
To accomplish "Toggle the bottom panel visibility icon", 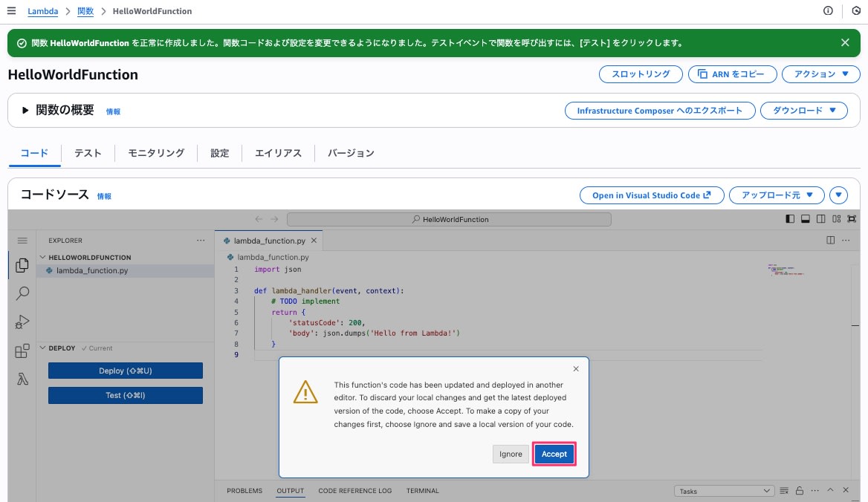I will click(x=806, y=219).
